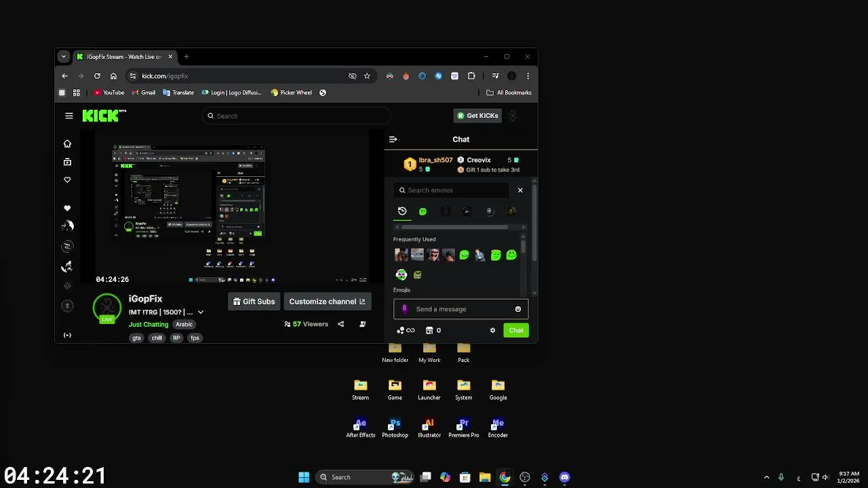
Task: Click the Send a message input box
Action: pos(460,309)
